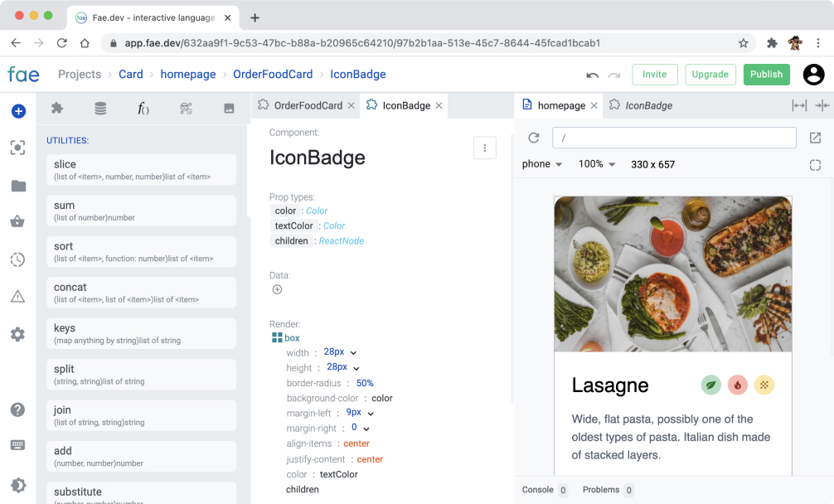Viewport: 834px width, 504px height.
Task: Click the yellow grain badge
Action: point(764,385)
